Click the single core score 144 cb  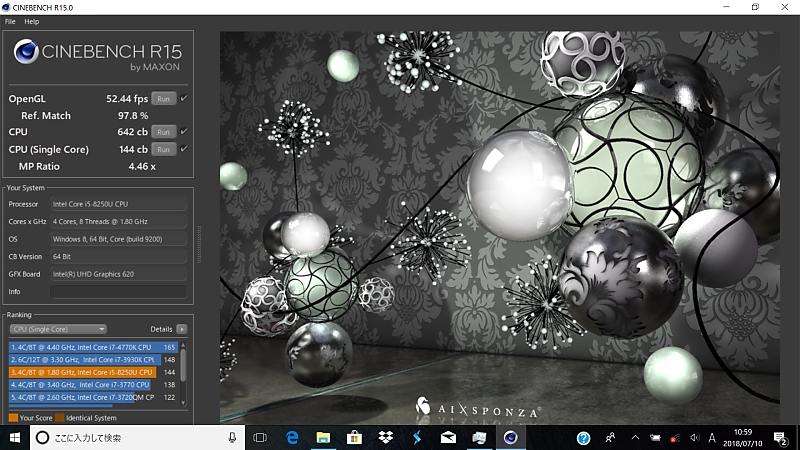pos(134,149)
